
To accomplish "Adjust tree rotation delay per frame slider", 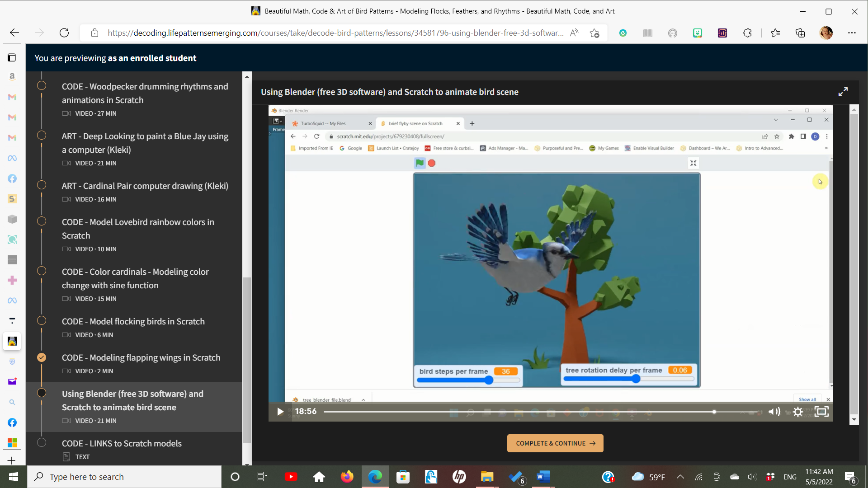I will click(x=636, y=379).
